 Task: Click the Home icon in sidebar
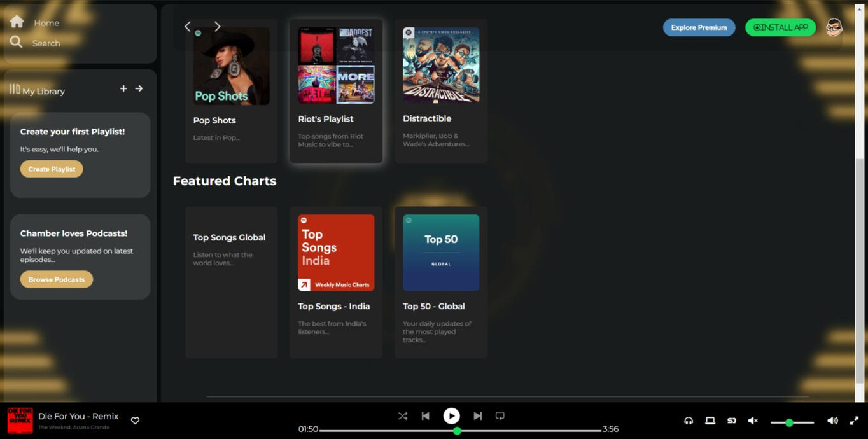click(17, 22)
